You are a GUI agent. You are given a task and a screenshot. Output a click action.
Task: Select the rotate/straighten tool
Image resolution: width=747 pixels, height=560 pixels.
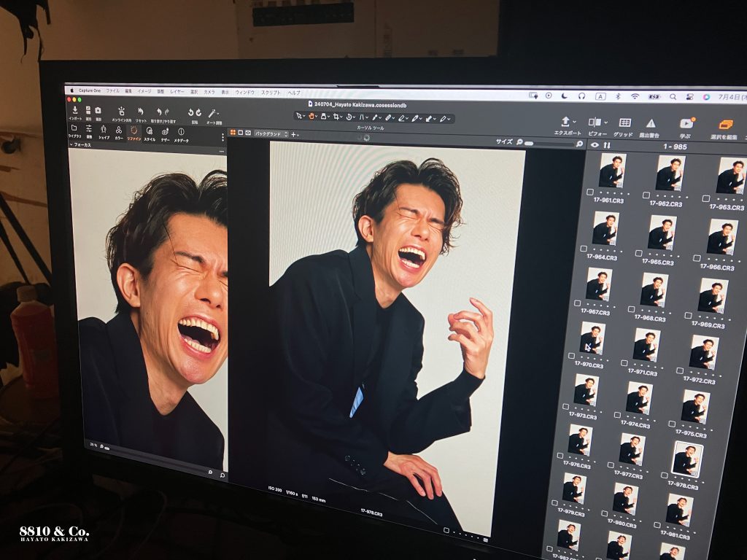(x=349, y=117)
